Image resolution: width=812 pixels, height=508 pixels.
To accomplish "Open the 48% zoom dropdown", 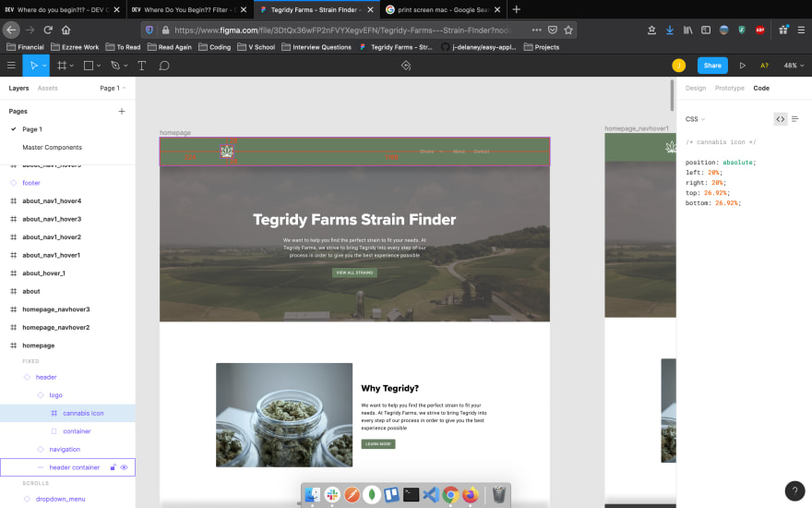I will pos(794,66).
